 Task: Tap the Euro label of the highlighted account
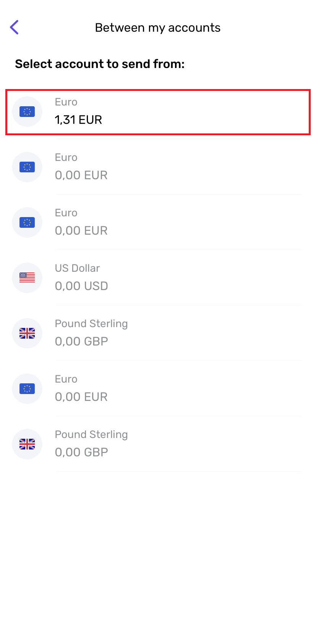click(x=66, y=102)
